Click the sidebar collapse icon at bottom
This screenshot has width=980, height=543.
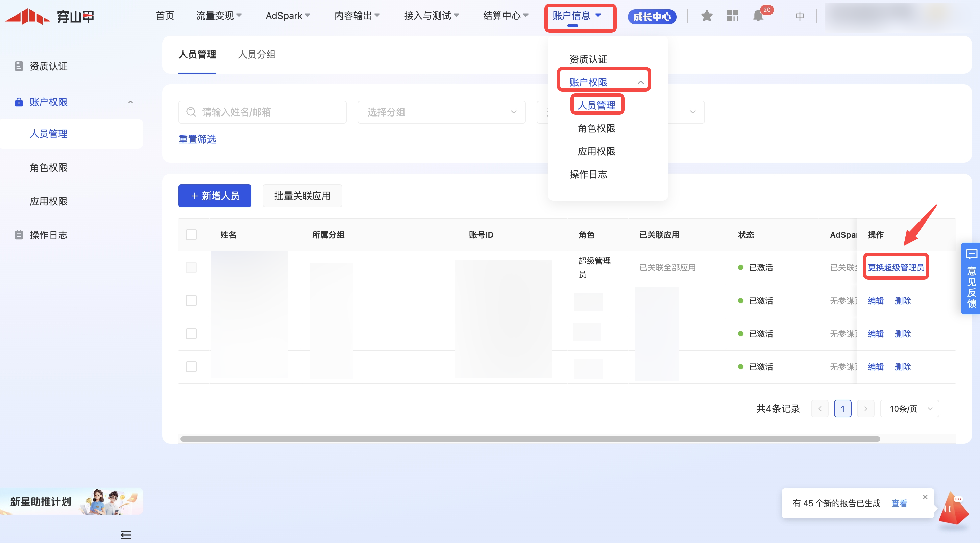[x=126, y=535]
